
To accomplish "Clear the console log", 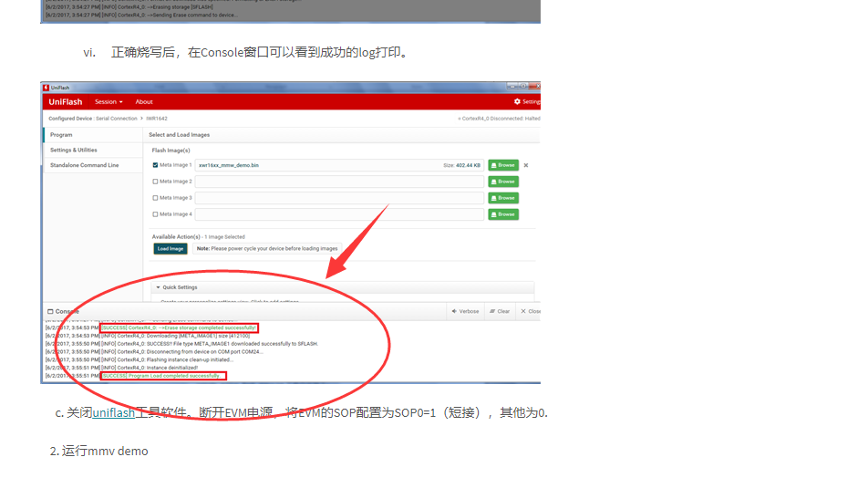I will pyautogui.click(x=500, y=311).
